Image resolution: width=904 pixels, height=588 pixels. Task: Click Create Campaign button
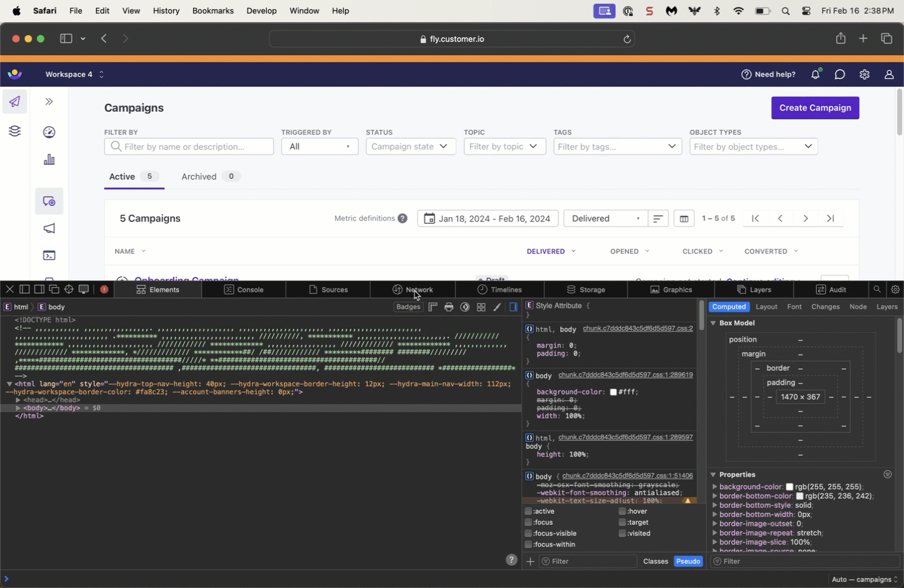click(x=815, y=108)
